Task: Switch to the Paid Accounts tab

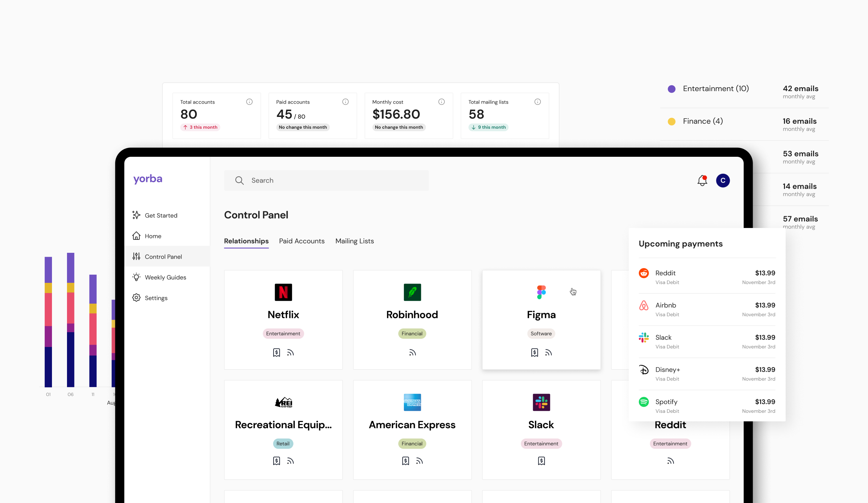Action: tap(302, 241)
